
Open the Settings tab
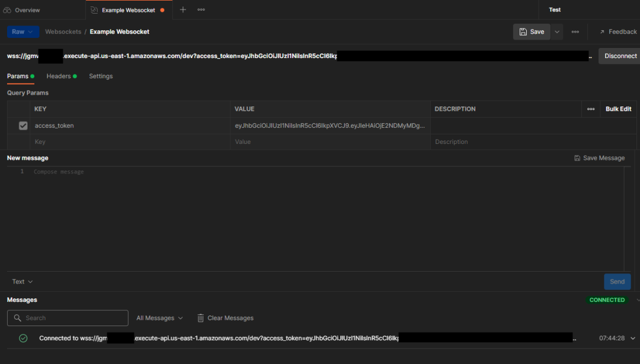(x=101, y=76)
